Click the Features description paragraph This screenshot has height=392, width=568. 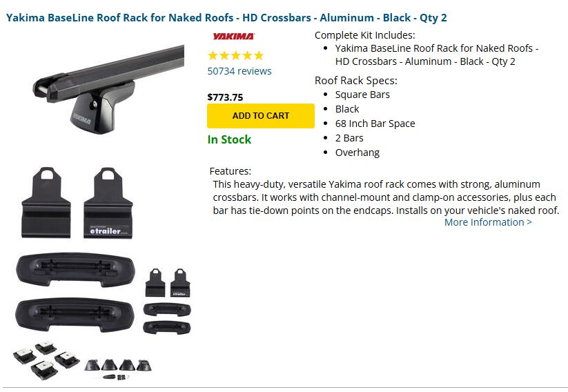[x=384, y=197]
